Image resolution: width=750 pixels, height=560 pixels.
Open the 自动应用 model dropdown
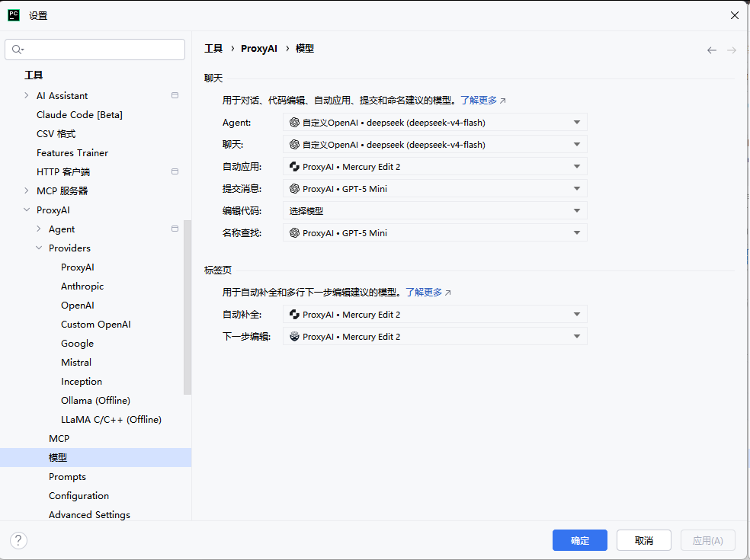[434, 166]
